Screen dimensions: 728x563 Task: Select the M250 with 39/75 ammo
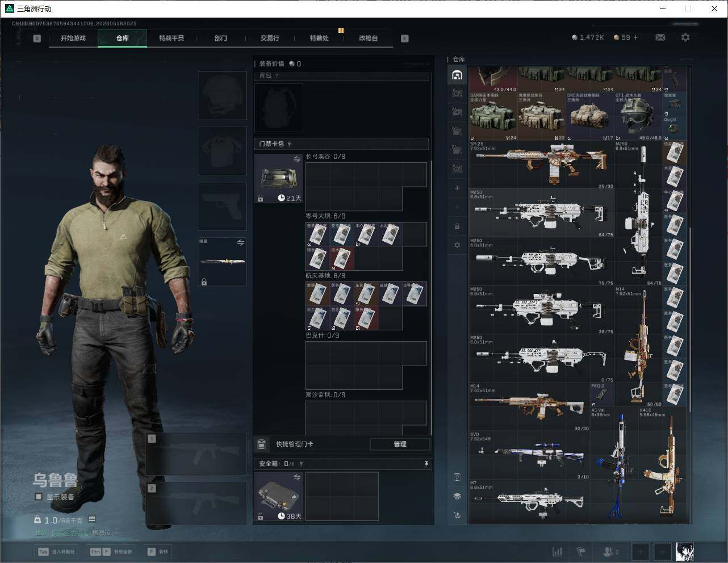(x=542, y=310)
